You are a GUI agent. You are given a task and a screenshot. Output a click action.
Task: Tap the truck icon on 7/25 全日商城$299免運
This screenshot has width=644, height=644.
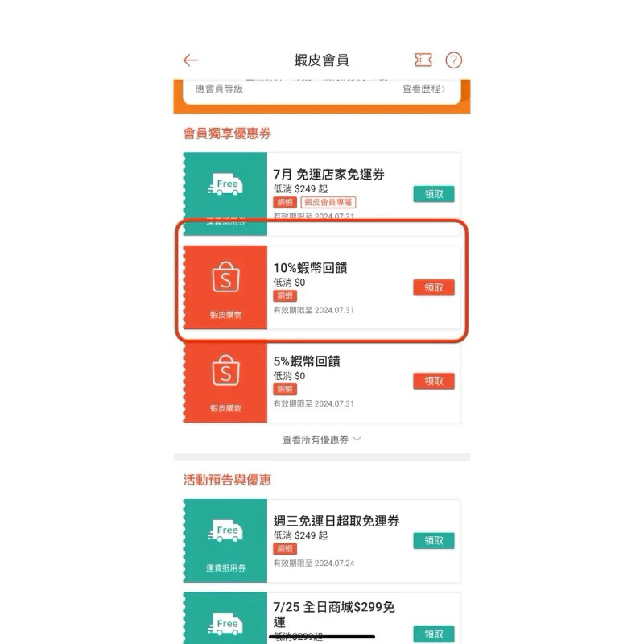pyautogui.click(x=225, y=624)
